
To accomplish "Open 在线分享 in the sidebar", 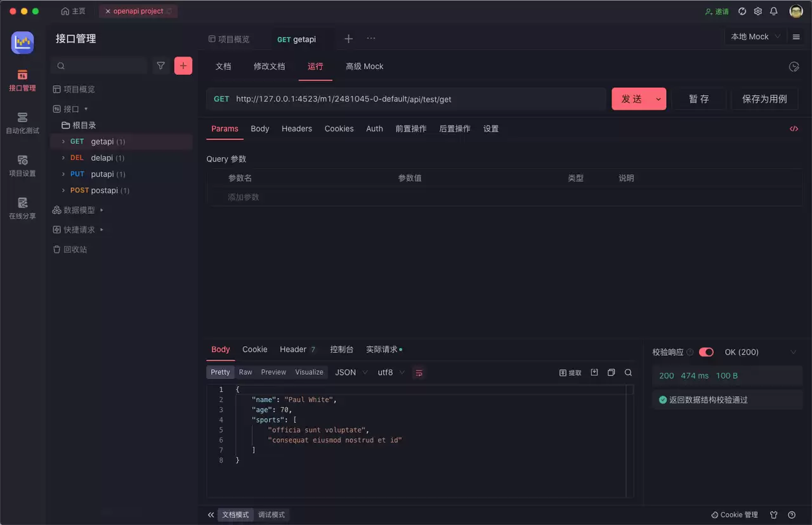I will [x=22, y=208].
